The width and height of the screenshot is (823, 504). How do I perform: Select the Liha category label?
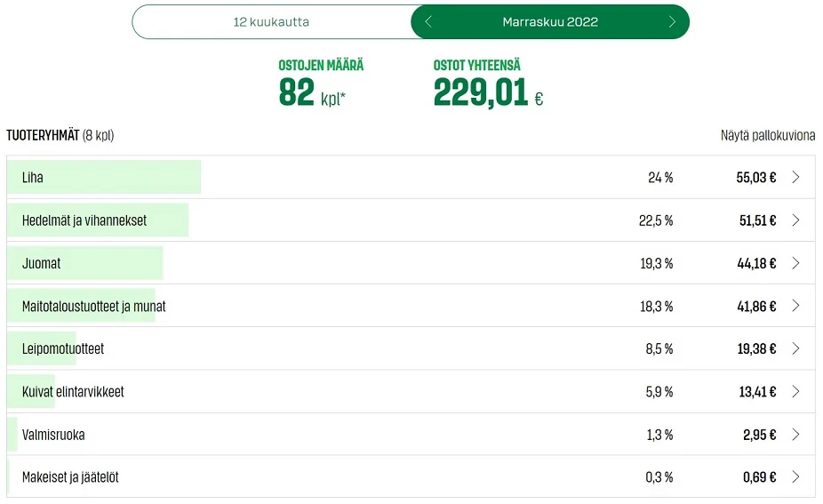point(33,178)
